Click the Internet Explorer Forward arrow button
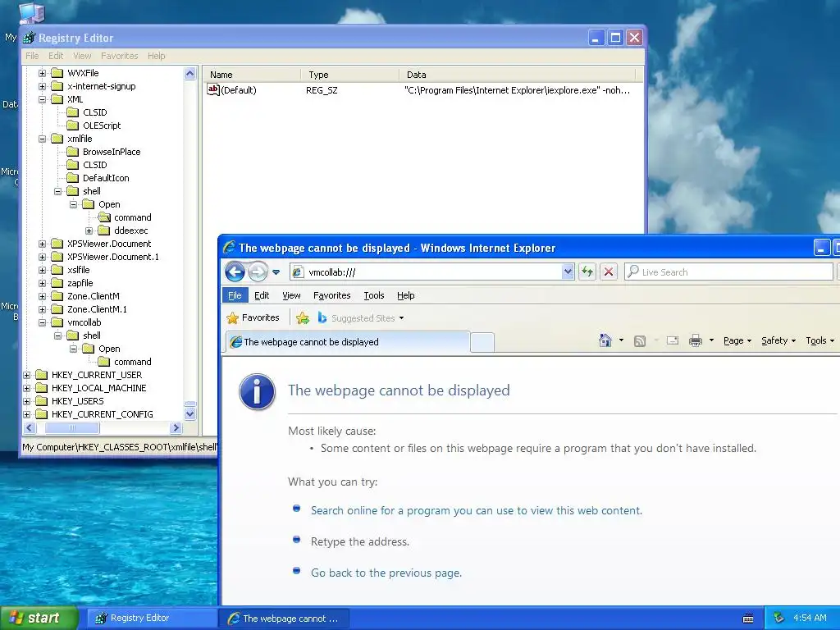840x630 pixels. click(x=258, y=272)
